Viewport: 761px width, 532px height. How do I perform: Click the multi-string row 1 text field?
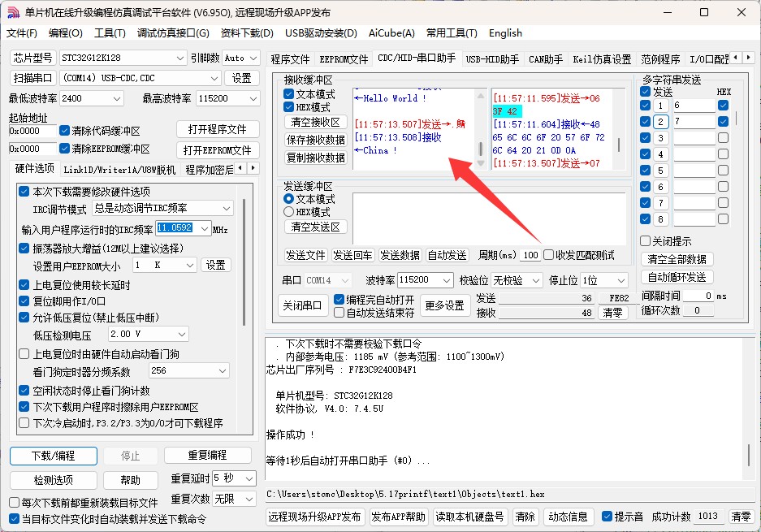pyautogui.click(x=694, y=106)
